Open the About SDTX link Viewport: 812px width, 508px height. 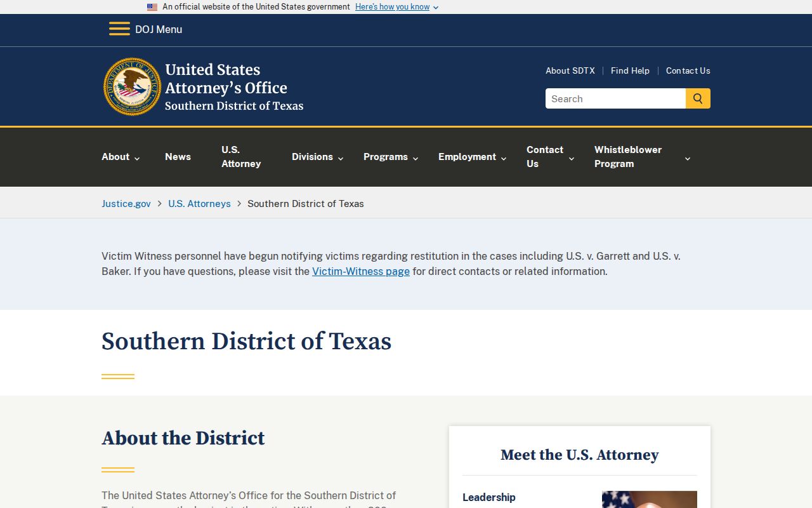click(570, 70)
